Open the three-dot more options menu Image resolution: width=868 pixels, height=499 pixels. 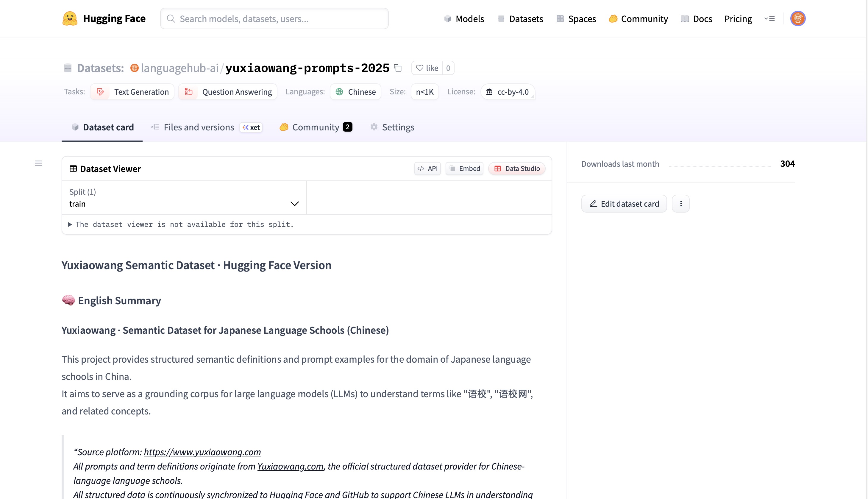(681, 204)
